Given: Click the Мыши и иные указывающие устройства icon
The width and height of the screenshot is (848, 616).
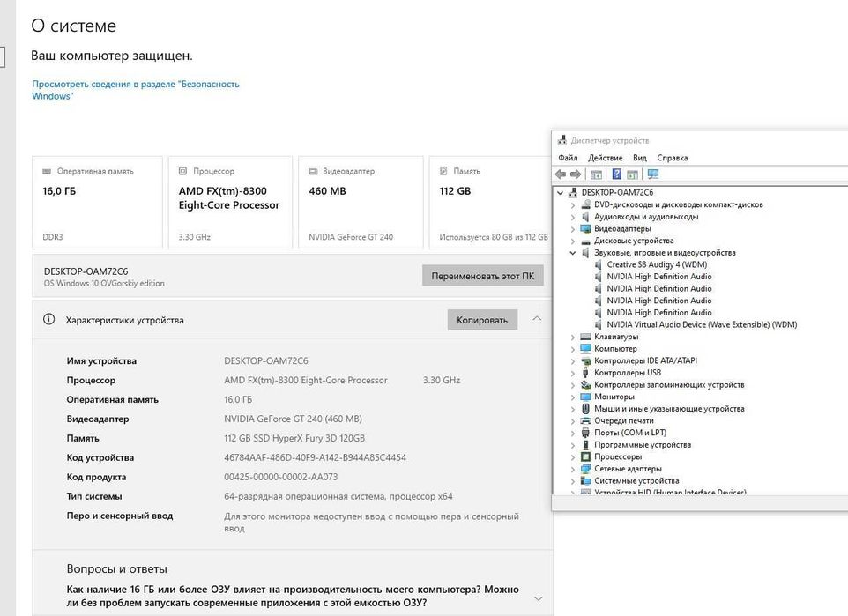Looking at the screenshot, I should pos(585,408).
